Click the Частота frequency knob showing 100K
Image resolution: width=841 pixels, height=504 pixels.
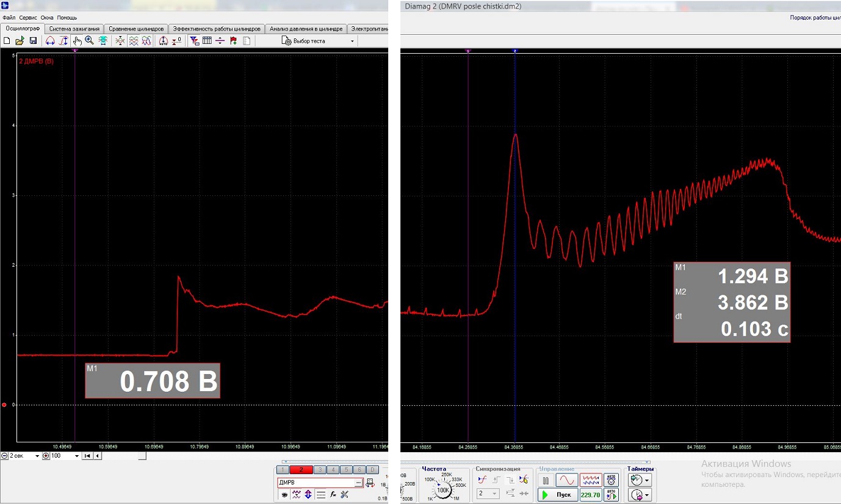point(444,491)
